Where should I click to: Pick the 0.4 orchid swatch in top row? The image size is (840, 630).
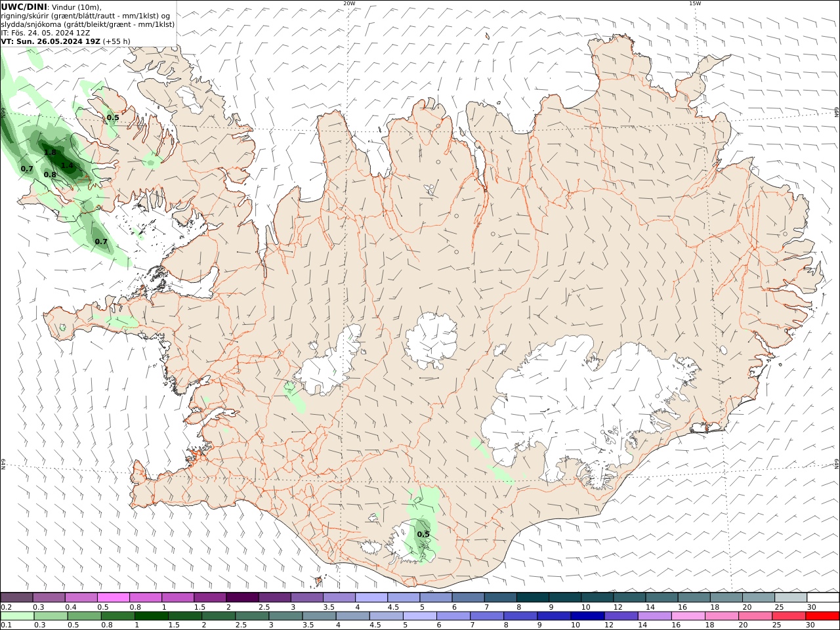pos(81,597)
